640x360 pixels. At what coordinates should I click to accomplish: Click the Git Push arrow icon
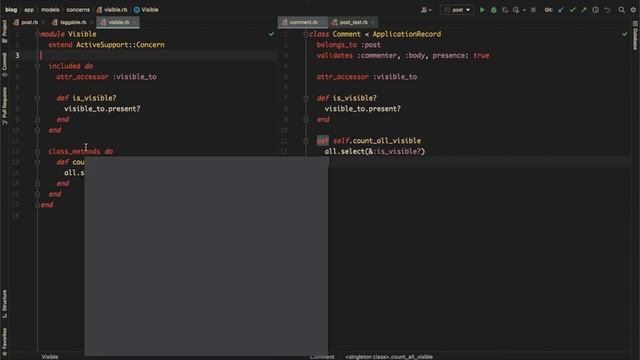[x=584, y=10]
